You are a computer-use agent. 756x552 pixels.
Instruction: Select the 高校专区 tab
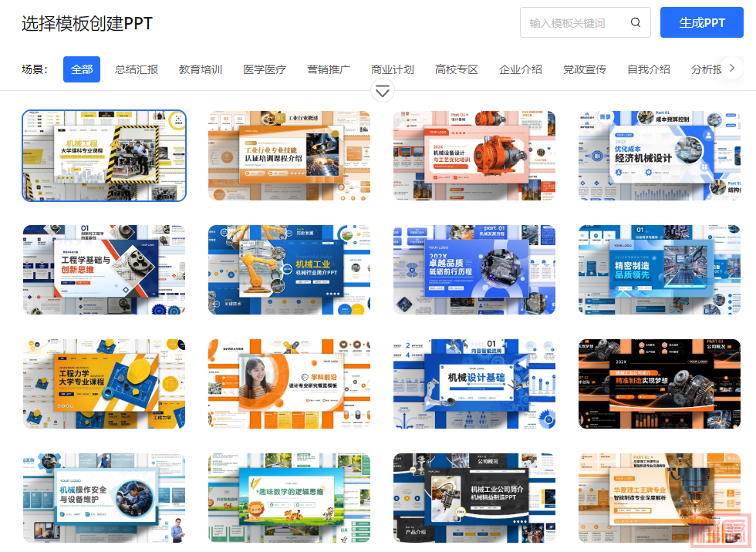click(x=457, y=69)
